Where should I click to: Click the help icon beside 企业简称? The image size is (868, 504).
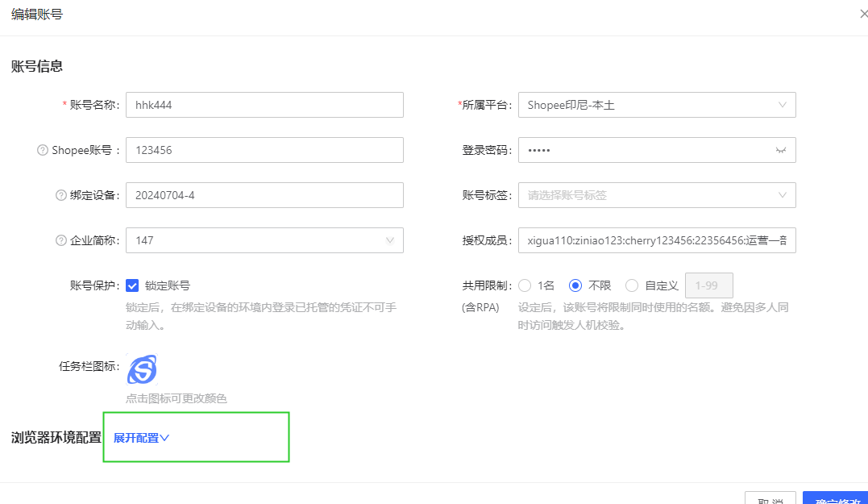[60, 240]
